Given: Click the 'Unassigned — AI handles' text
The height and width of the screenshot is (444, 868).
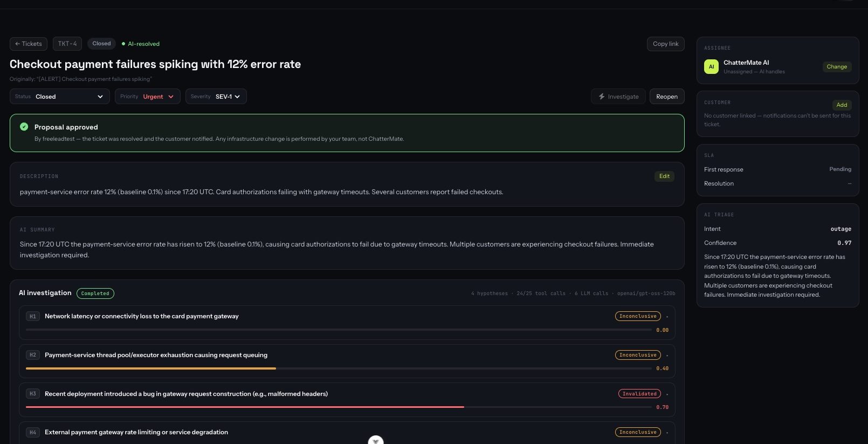Looking at the screenshot, I should [754, 72].
